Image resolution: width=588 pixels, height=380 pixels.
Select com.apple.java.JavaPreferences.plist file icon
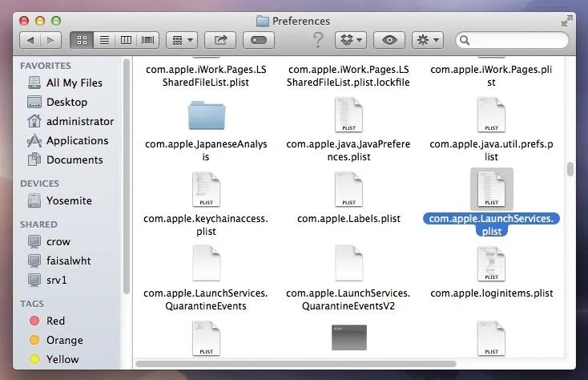[348, 115]
